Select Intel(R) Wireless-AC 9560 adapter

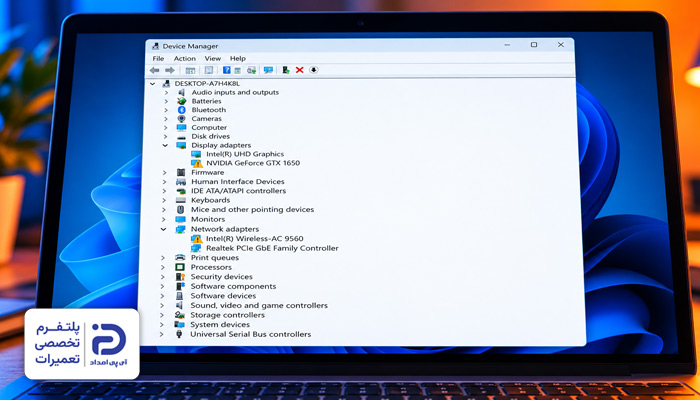click(x=254, y=239)
